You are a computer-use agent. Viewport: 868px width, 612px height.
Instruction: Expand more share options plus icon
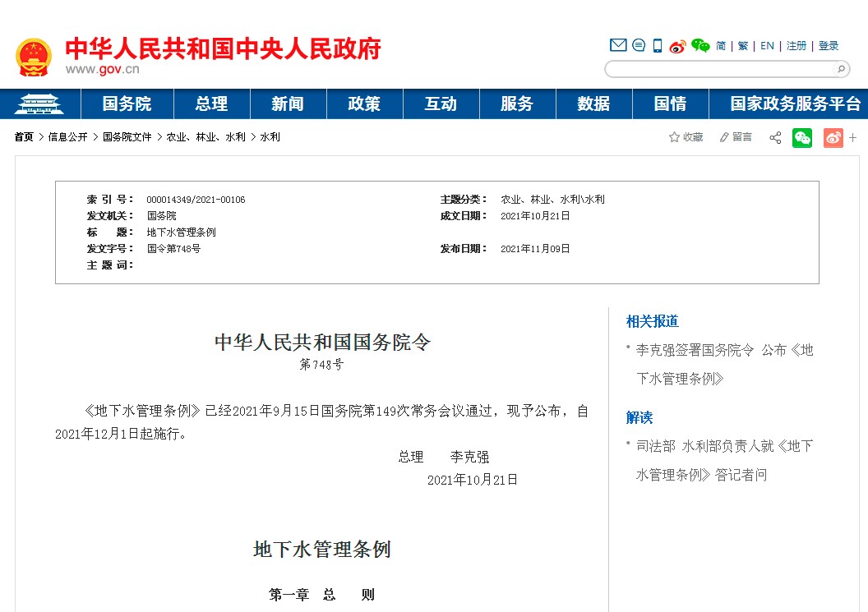[853, 137]
